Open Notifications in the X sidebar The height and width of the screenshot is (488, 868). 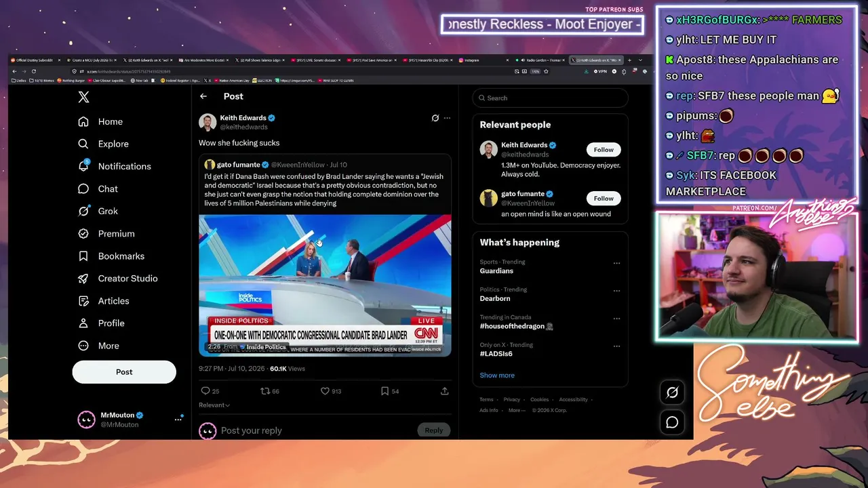pos(115,166)
